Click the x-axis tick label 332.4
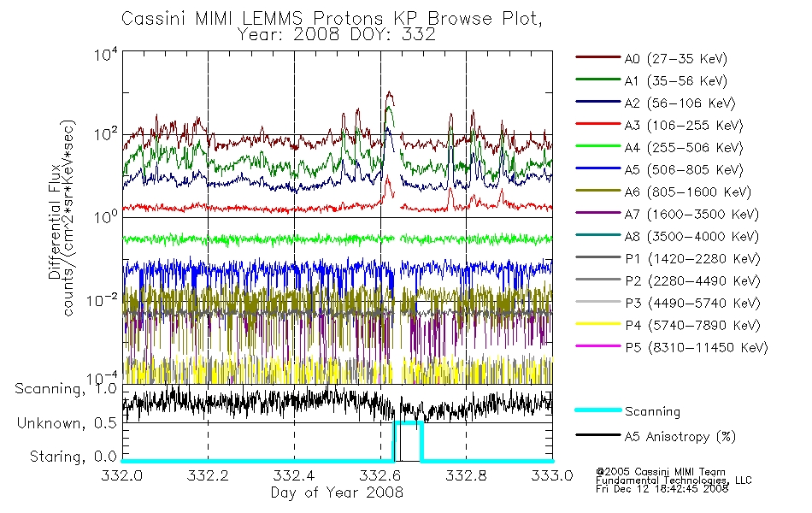812x513 pixels. [x=294, y=475]
